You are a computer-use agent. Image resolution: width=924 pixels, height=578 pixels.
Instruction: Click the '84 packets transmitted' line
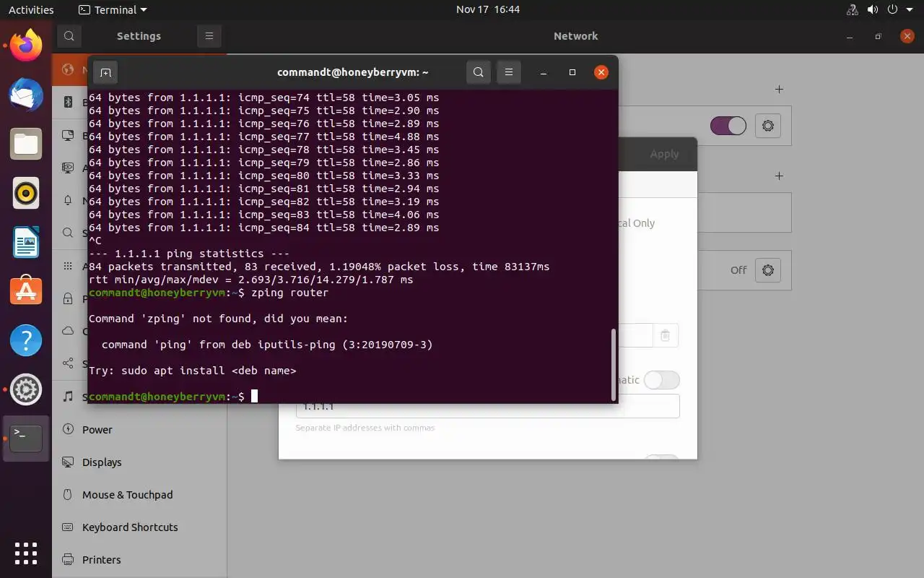click(x=319, y=267)
